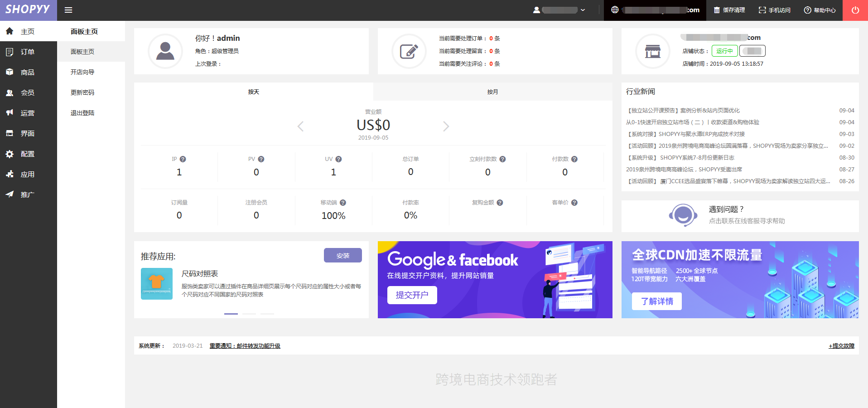
Task: Click the admin profile avatar circle
Action: [165, 51]
